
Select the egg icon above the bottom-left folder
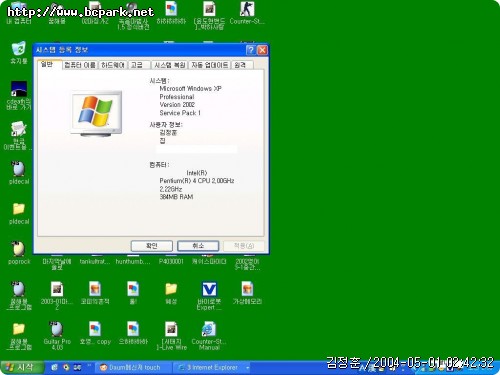click(19, 289)
